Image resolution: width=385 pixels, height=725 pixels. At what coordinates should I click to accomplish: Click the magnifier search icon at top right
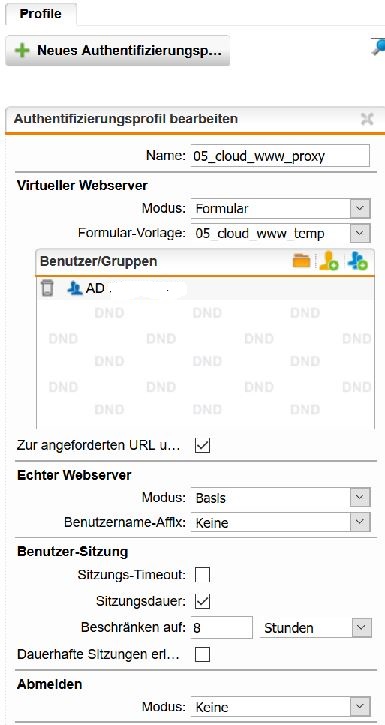(379, 46)
